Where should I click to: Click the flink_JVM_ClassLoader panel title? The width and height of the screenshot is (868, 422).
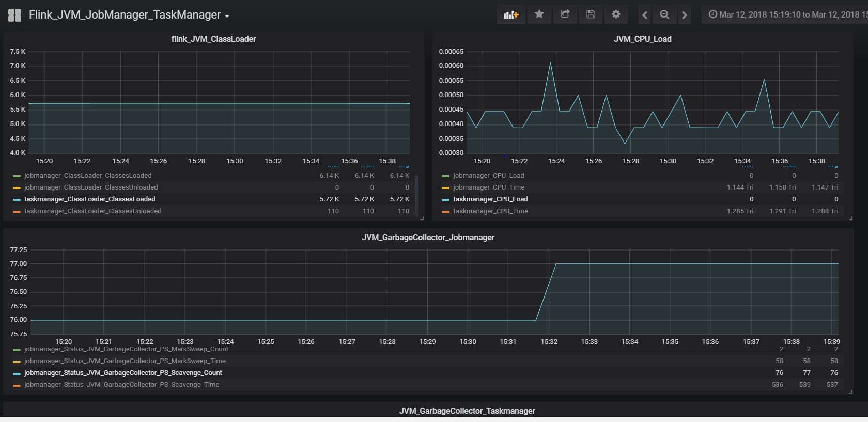point(213,39)
